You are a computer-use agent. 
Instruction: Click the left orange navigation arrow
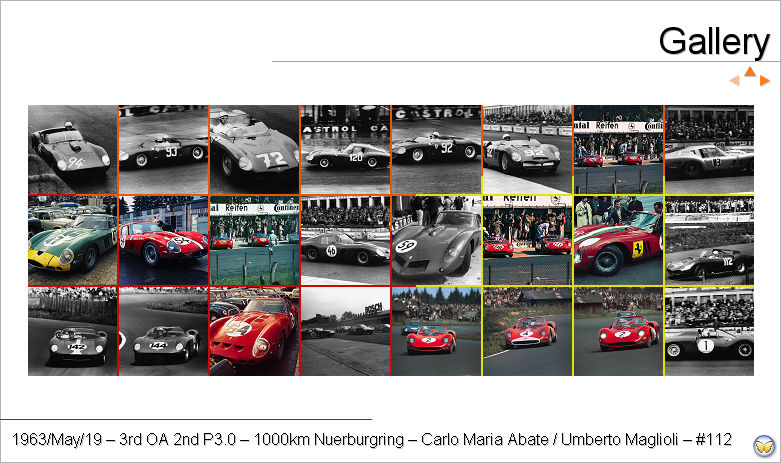pos(735,81)
